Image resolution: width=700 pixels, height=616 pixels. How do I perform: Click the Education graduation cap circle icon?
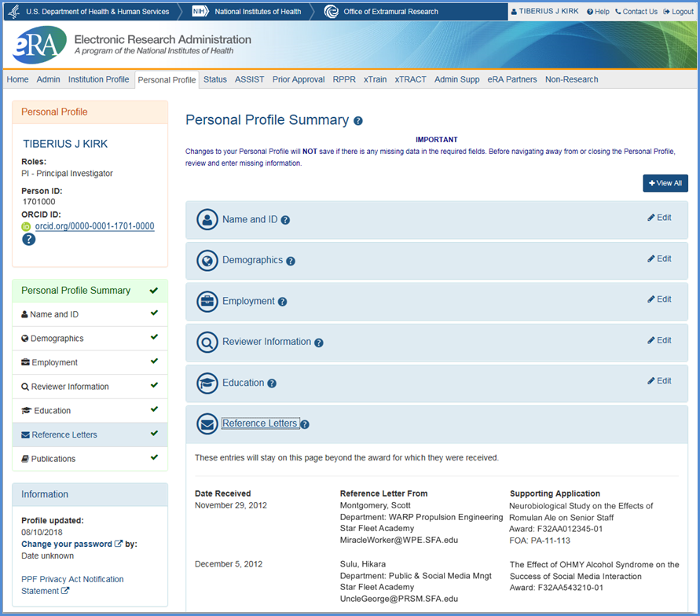(x=207, y=383)
